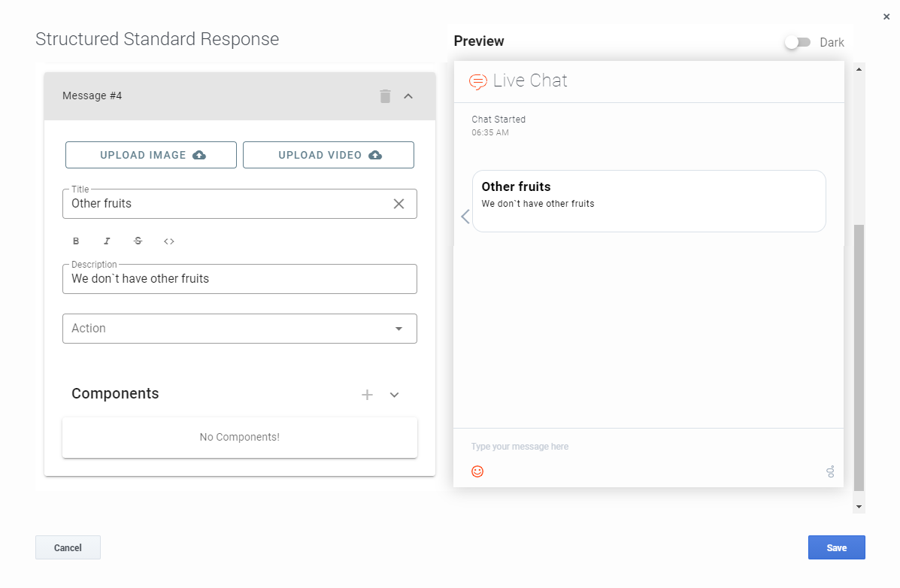Open the emoji picker in chat

[477, 471]
